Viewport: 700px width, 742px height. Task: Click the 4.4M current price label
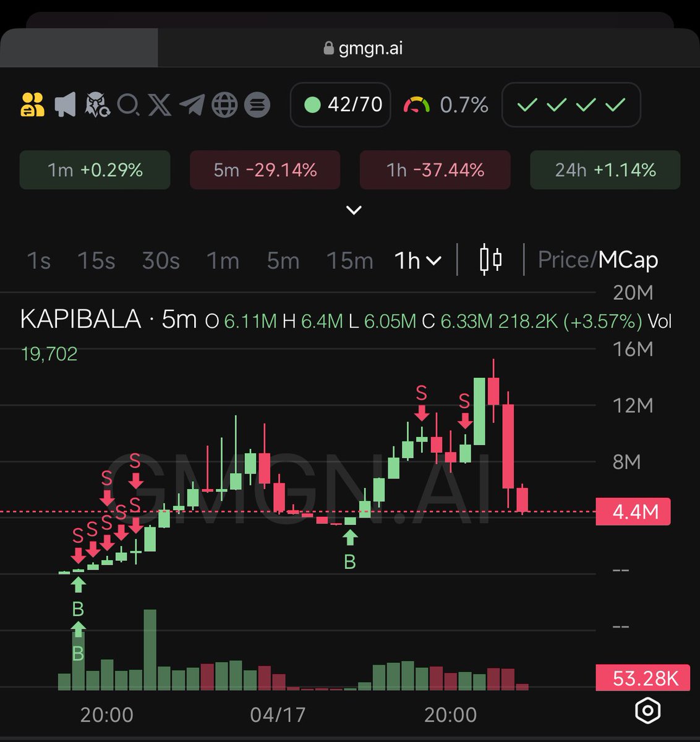[x=633, y=512]
